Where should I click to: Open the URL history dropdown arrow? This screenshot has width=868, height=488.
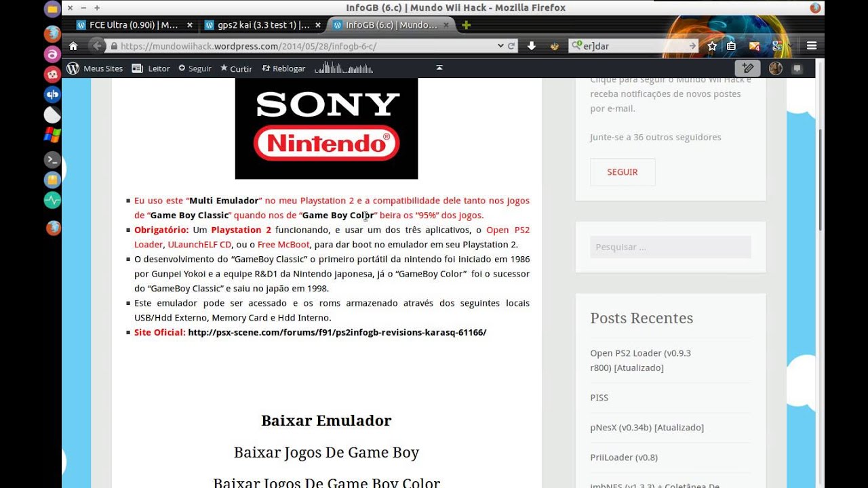500,46
